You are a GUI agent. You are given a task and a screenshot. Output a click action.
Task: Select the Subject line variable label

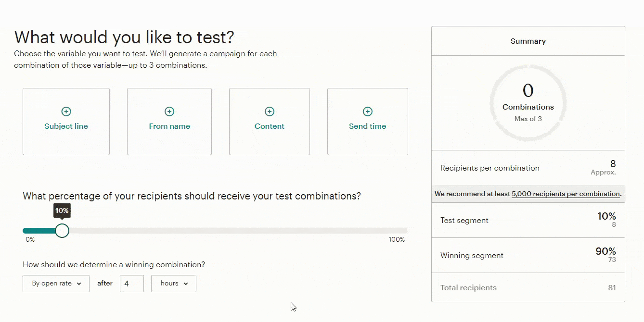tap(66, 126)
